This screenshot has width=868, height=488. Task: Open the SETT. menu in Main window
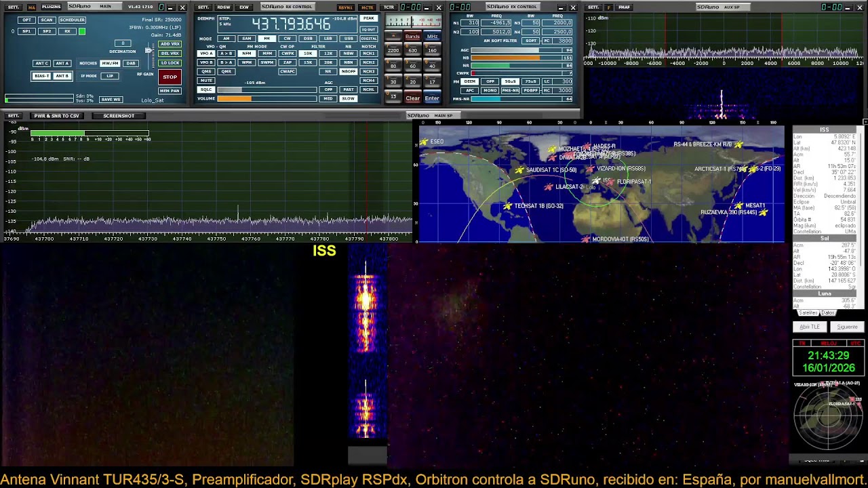(14, 7)
